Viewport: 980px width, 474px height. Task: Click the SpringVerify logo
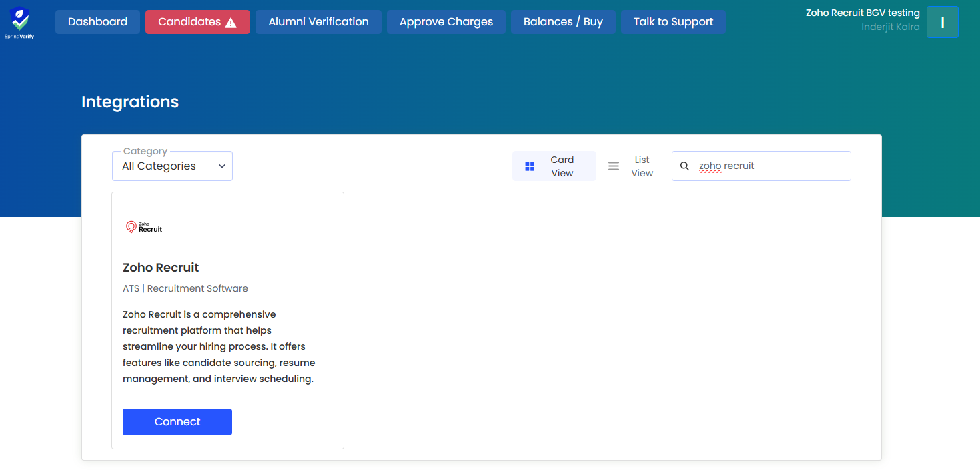point(19,23)
